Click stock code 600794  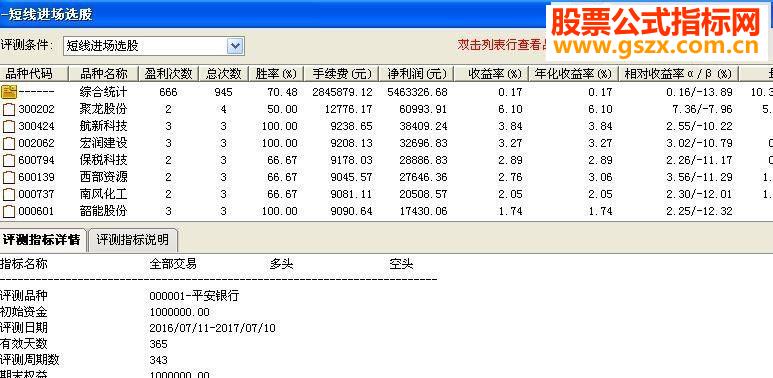pos(36,161)
